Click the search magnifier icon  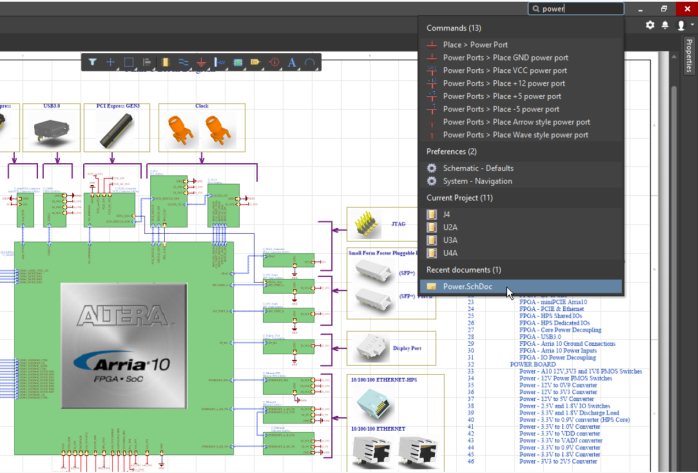click(x=536, y=8)
